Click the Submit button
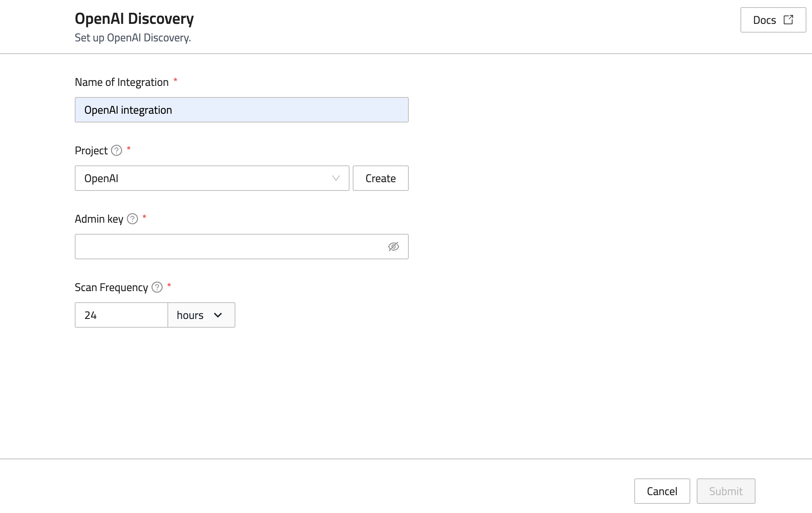The width and height of the screenshot is (812, 513). (726, 491)
